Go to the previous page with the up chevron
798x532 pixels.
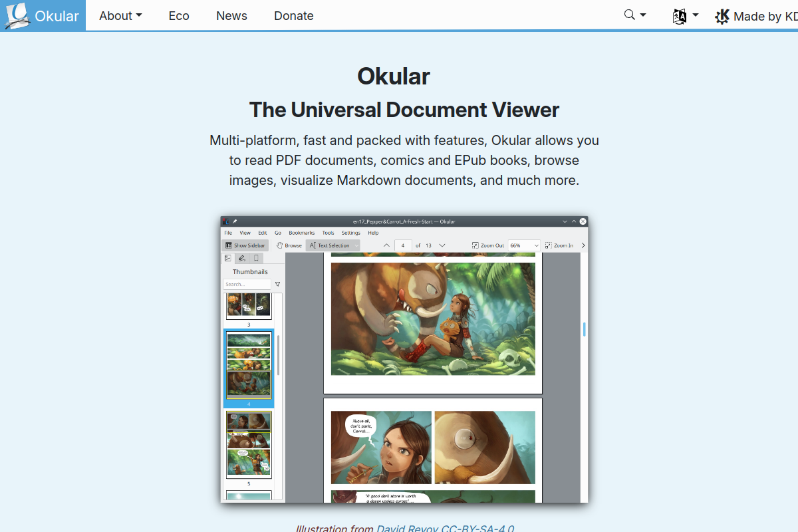tap(386, 245)
